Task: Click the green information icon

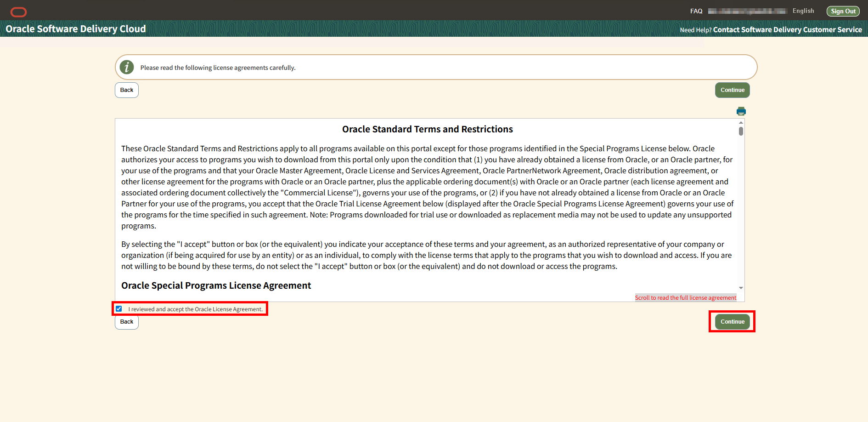Action: click(x=127, y=67)
